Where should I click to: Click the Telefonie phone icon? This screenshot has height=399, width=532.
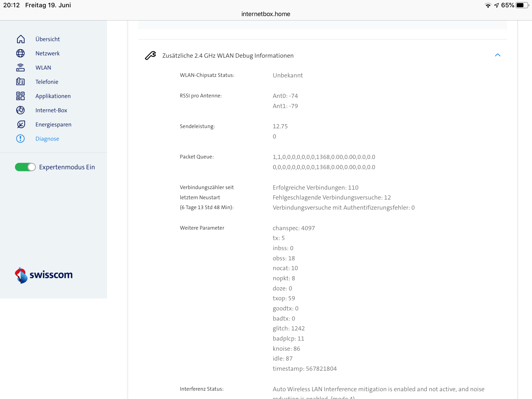[21, 82]
